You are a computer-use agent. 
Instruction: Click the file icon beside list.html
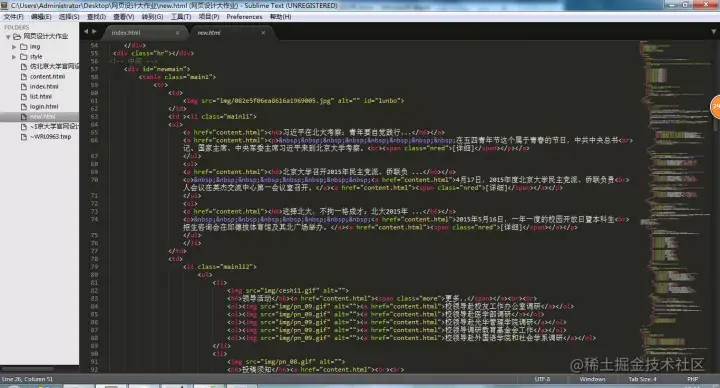click(x=24, y=96)
